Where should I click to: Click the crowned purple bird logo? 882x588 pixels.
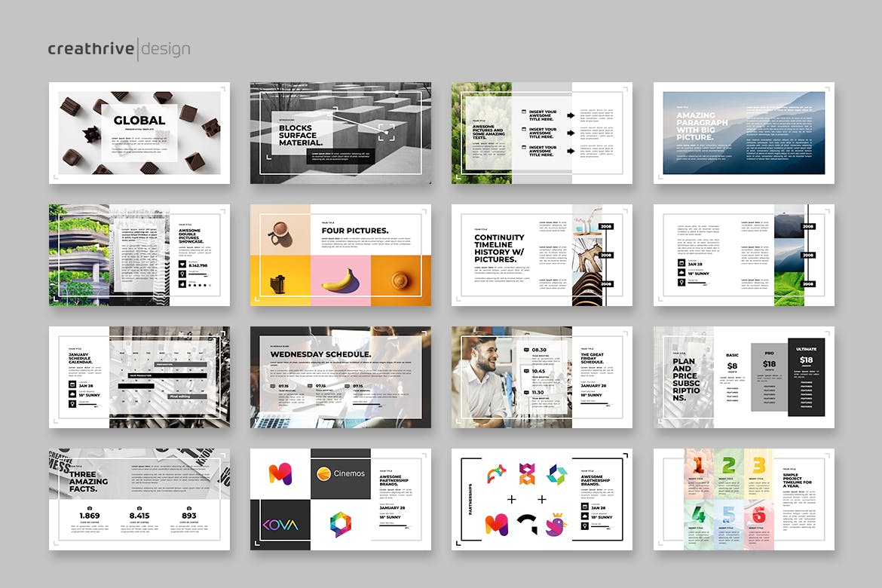coord(556,522)
